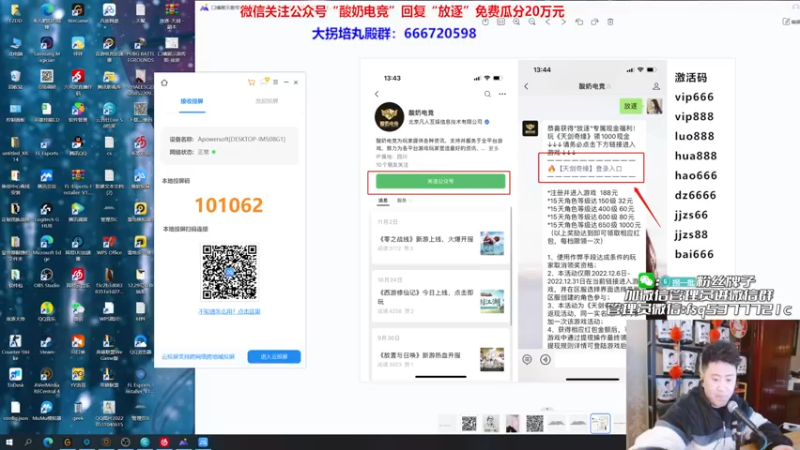Open red NetEase music taskbar icon
This screenshot has width=800, height=450.
[164, 442]
